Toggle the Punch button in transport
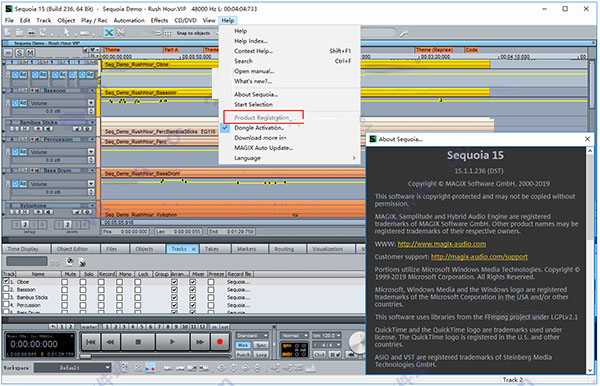Image resolution: width=600 pixels, height=386 pixels. [243, 355]
